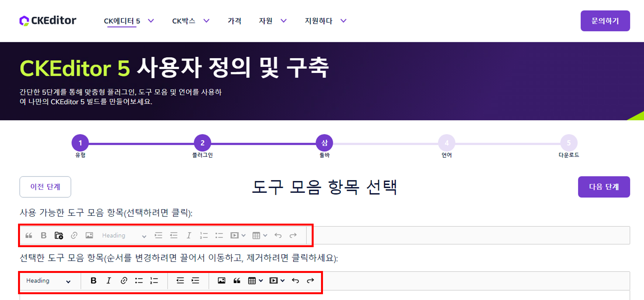Click the 문의하기 button
Screen dimensions: 644x300
coord(605,21)
